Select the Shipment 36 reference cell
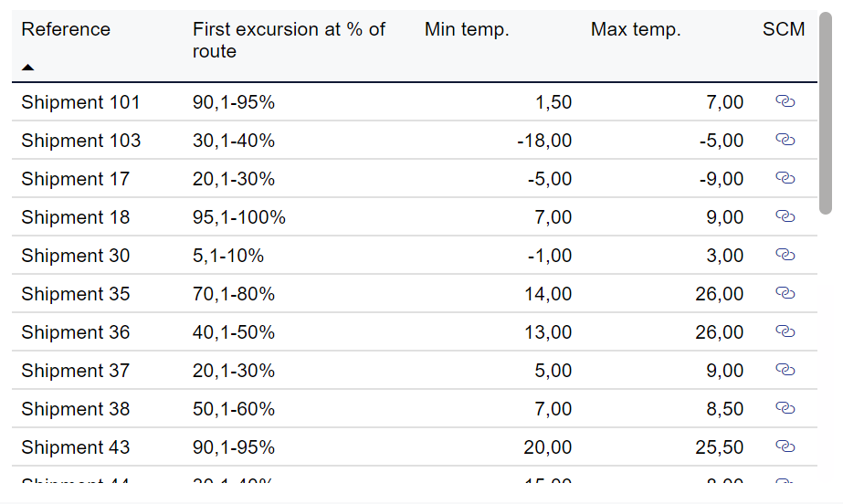 point(75,332)
